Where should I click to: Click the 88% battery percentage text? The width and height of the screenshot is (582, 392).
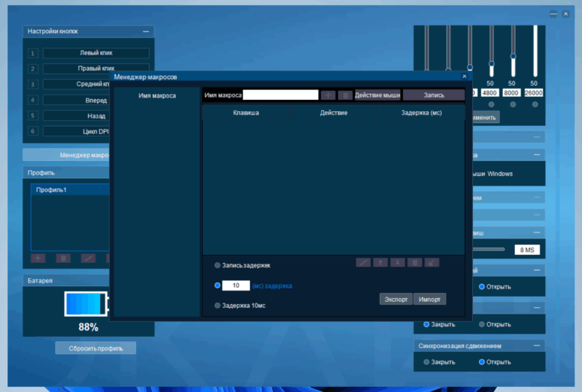click(88, 327)
